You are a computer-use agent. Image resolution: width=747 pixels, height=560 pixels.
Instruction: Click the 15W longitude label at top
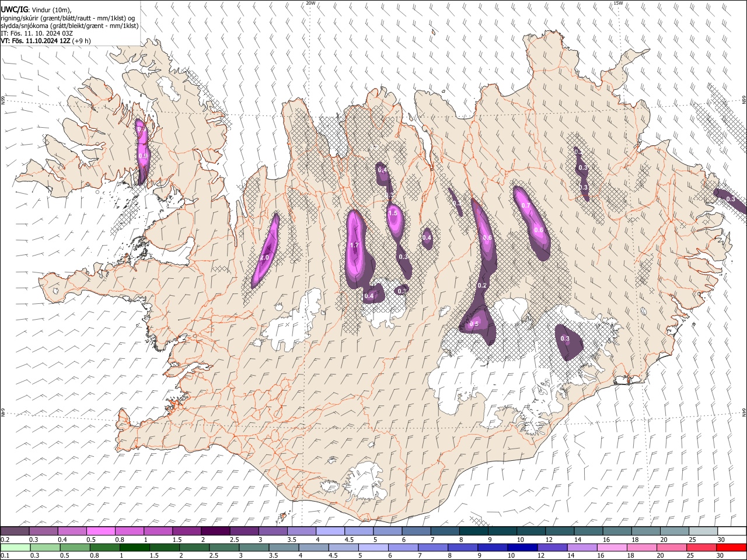(x=618, y=3)
